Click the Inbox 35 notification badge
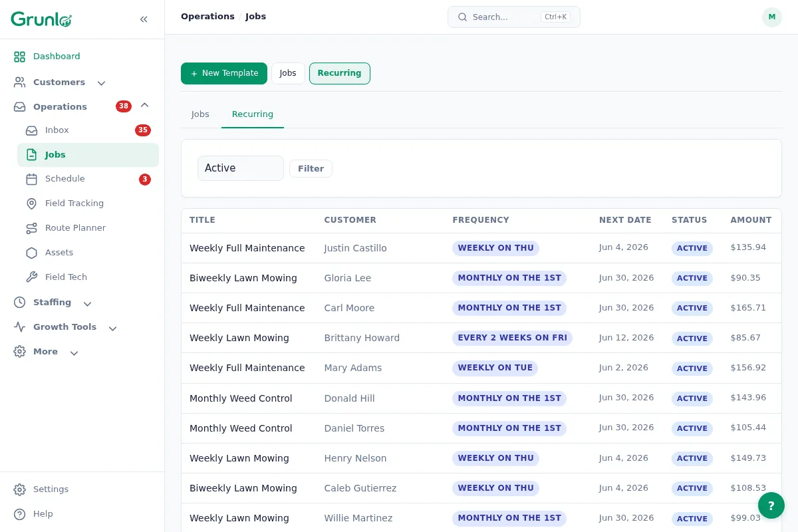This screenshot has height=532, width=798. pos(143,130)
